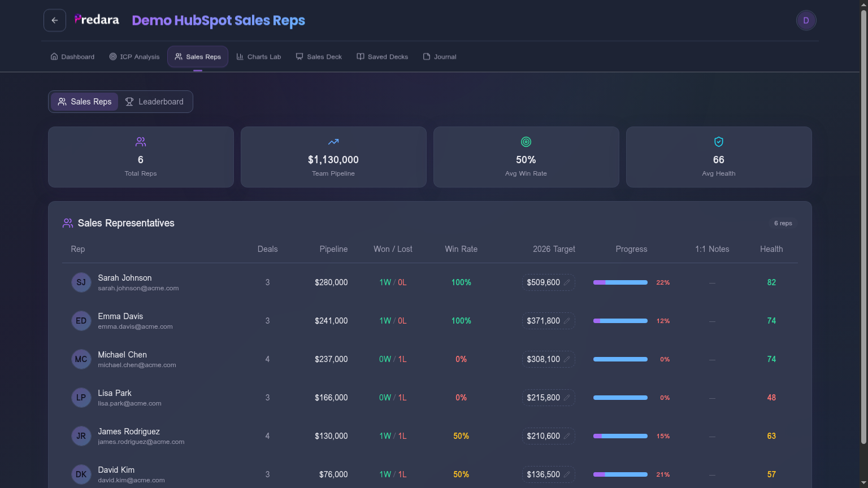
Task: Edit Emma Davis's target via pencil icon
Action: point(567,321)
